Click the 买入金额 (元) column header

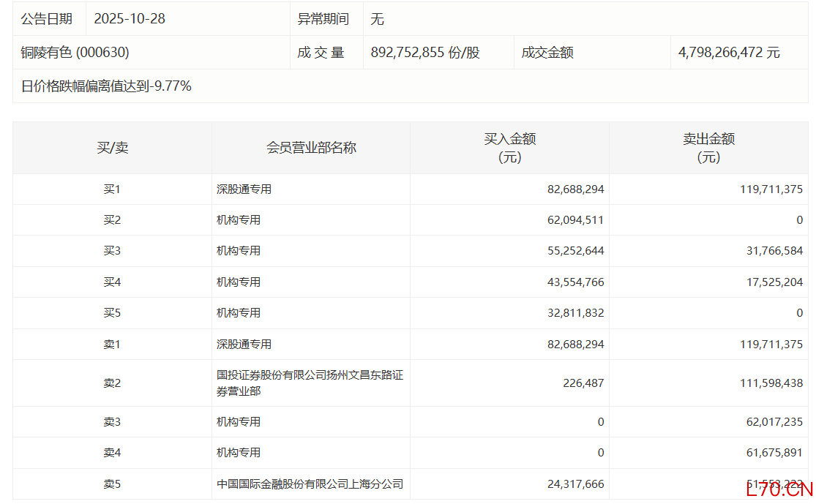tap(509, 148)
